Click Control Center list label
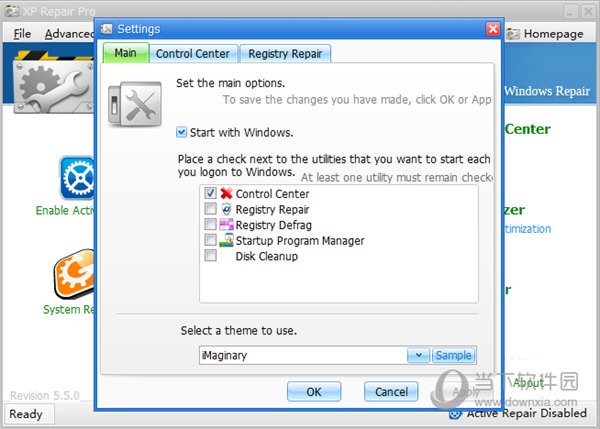 [272, 194]
